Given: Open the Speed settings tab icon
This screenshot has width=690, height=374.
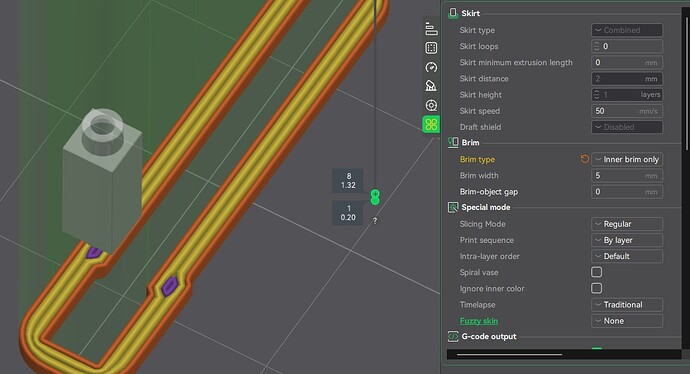Looking at the screenshot, I should pyautogui.click(x=431, y=67).
